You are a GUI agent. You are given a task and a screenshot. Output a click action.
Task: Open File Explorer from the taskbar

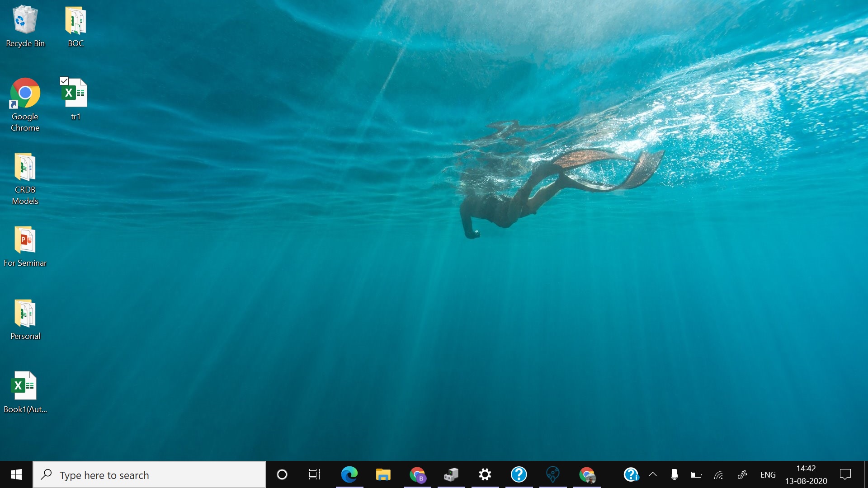click(383, 474)
